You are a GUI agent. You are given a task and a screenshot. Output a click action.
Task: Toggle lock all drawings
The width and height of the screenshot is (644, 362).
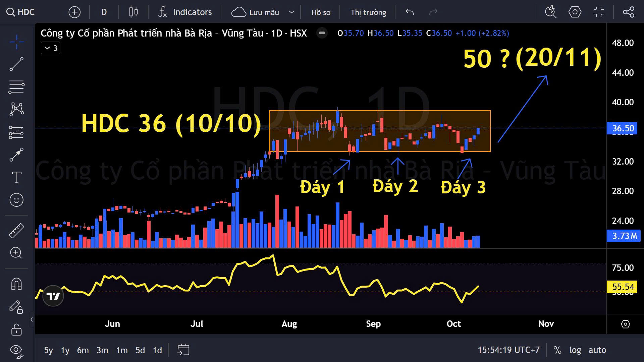(16, 329)
